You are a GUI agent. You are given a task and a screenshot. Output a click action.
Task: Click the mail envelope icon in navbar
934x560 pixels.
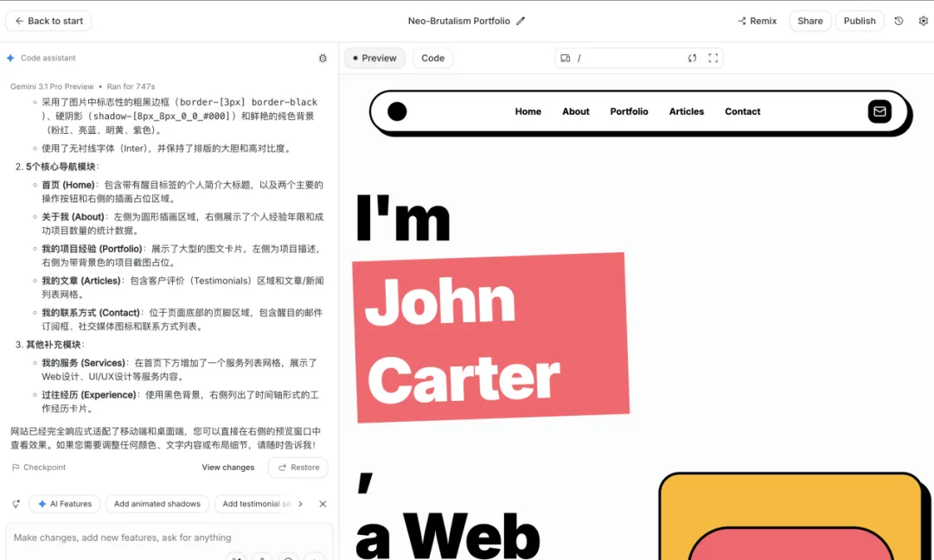point(880,111)
